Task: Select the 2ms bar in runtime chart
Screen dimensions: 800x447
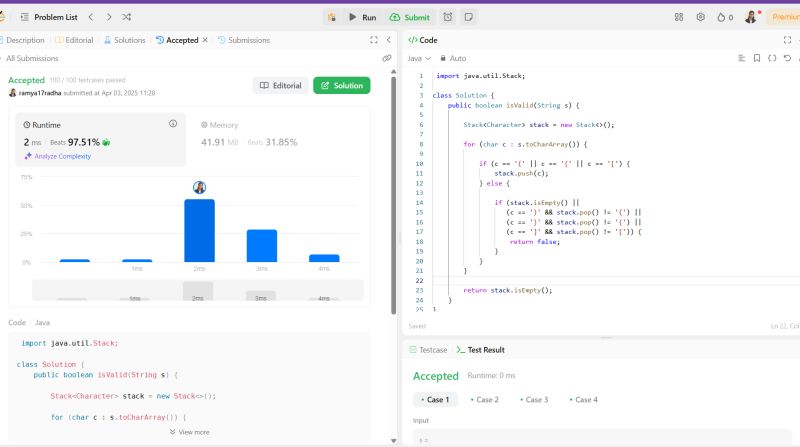Action: (x=199, y=231)
